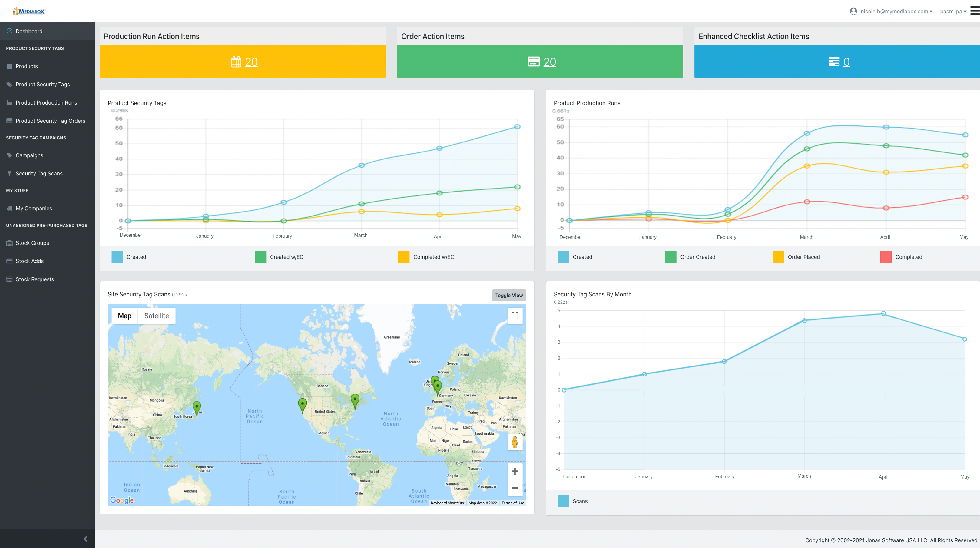Click the Mediabox logo
Image resolution: width=980 pixels, height=548 pixels.
click(x=29, y=11)
